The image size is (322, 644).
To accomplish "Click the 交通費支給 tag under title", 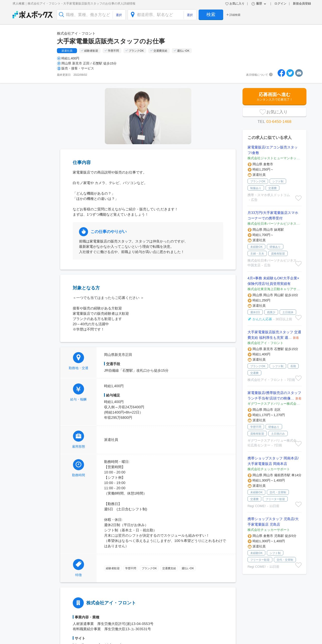I will tap(159, 51).
